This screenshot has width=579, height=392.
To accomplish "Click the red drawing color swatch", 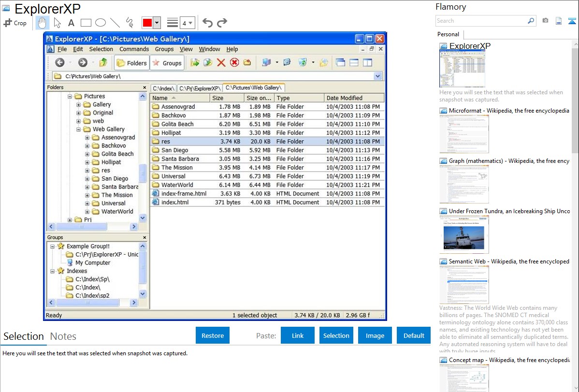I will (x=147, y=23).
